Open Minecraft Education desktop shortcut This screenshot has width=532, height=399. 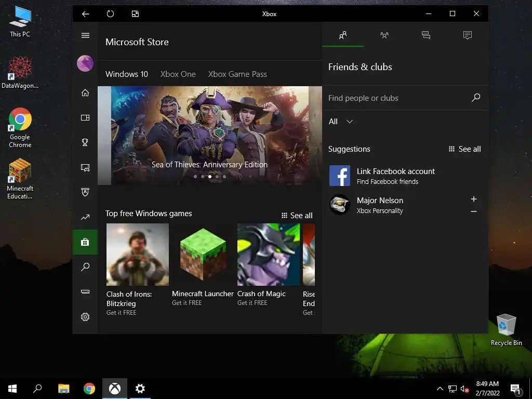click(20, 179)
